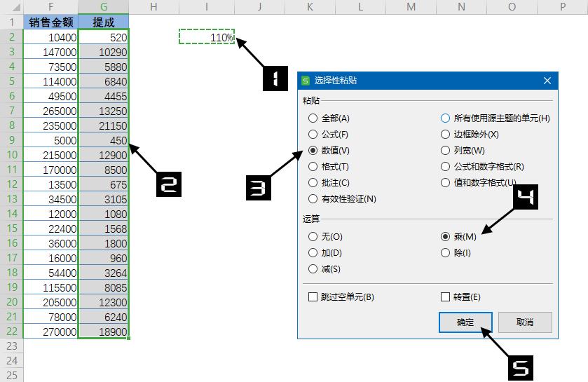Click cell with value 6240
588x382 pixels.
click(104, 317)
